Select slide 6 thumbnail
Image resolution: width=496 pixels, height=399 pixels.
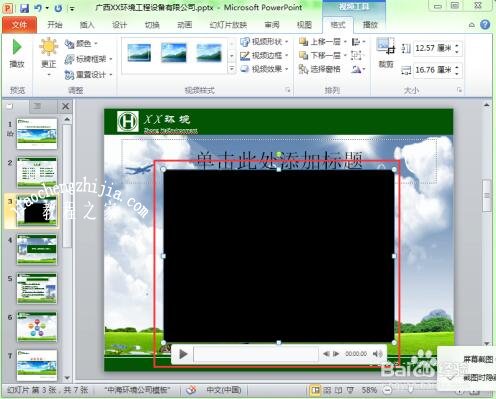click(37, 327)
